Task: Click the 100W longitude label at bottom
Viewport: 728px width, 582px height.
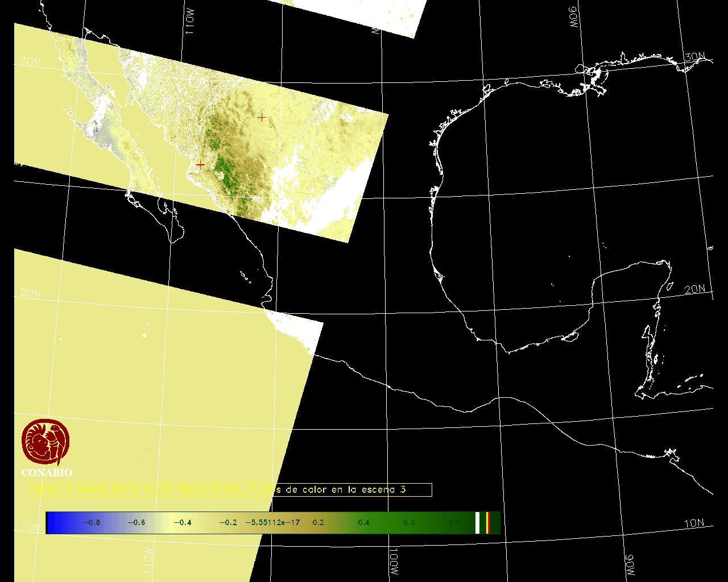Action: [x=395, y=562]
